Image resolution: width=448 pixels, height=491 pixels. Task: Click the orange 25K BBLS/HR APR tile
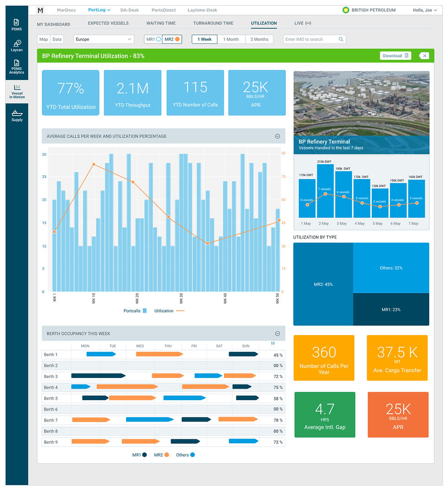(398, 415)
